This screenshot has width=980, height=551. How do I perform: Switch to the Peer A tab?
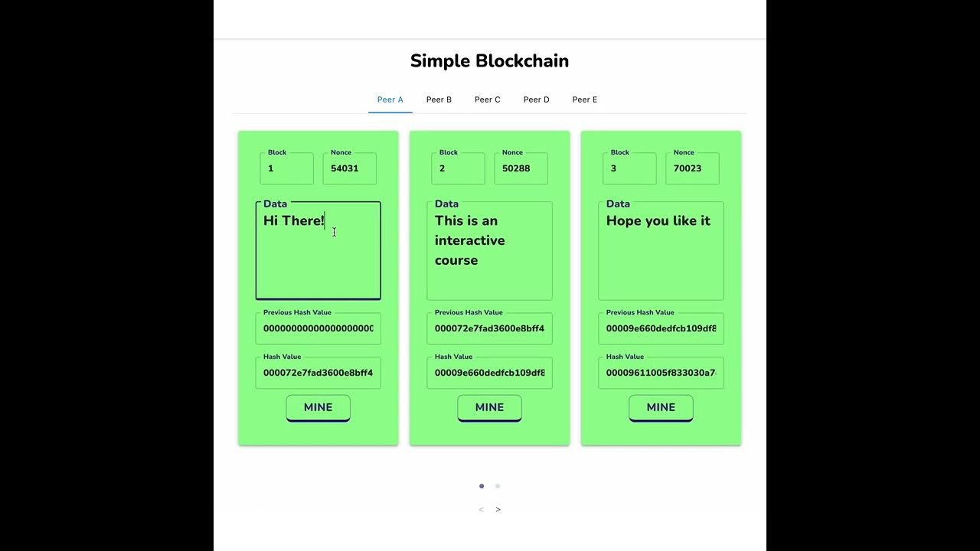coord(390,99)
